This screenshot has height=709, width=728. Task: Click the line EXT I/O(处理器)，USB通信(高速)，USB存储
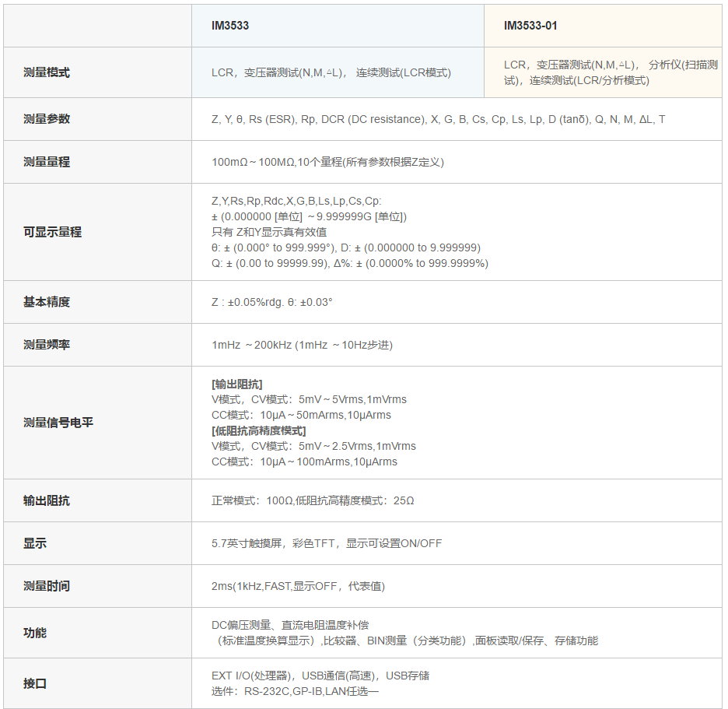click(320, 676)
